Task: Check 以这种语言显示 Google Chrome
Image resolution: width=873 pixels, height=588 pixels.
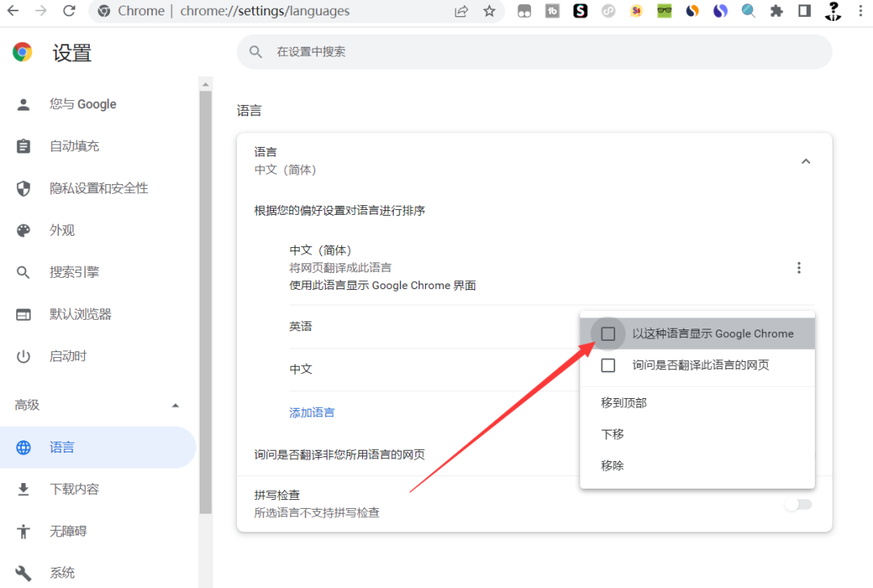Action: [608, 333]
